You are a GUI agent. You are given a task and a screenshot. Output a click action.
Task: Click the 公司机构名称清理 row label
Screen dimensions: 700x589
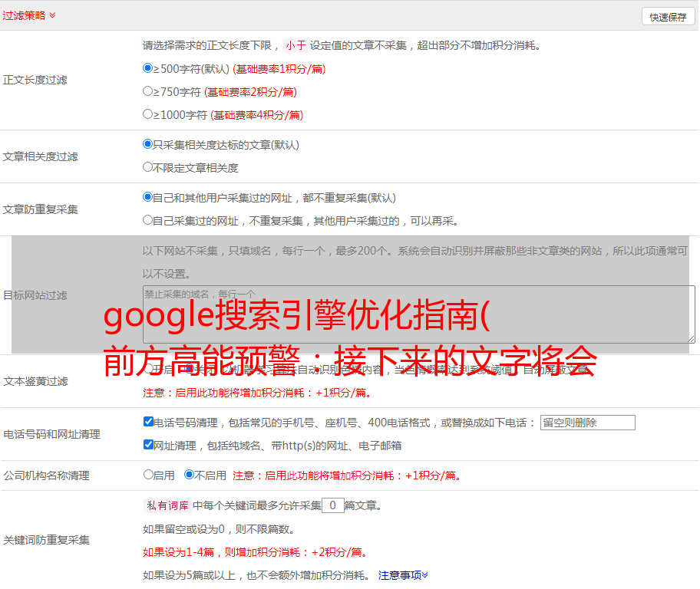(x=46, y=475)
